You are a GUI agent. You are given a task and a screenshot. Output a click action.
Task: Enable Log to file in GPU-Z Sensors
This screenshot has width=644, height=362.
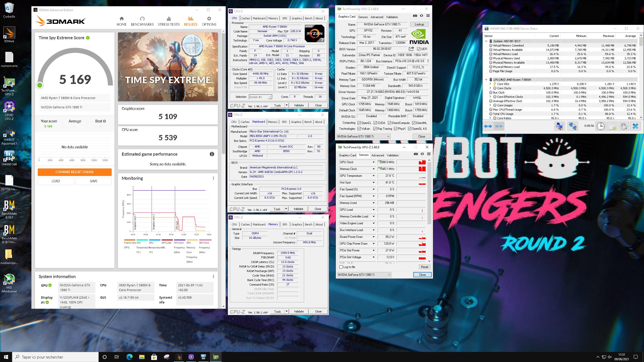tap(341, 267)
